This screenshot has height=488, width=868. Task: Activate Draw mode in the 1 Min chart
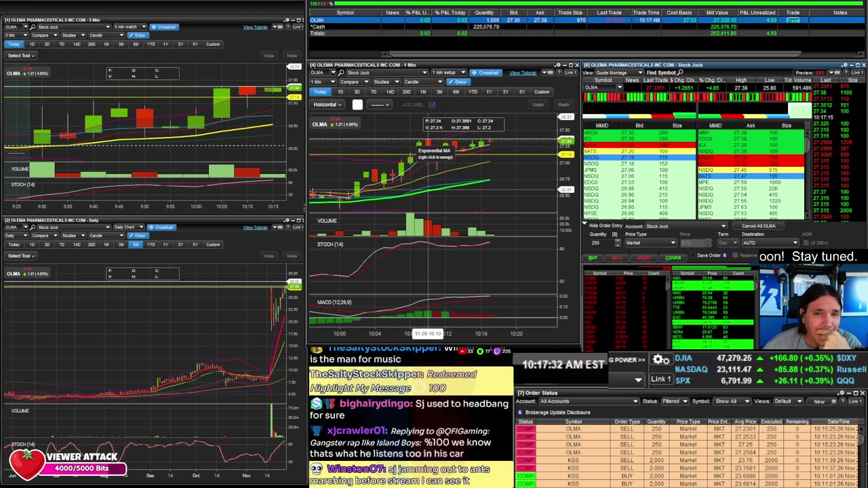(x=459, y=82)
